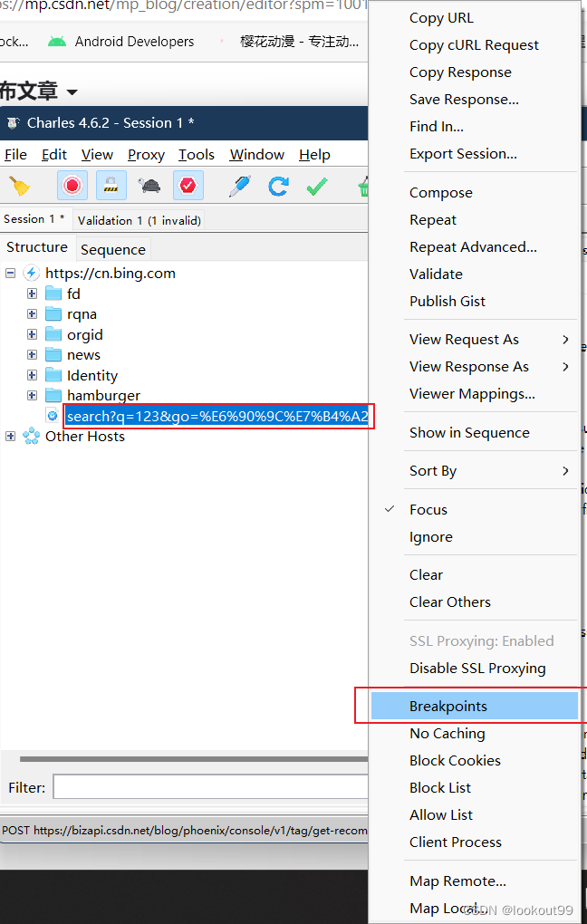Screen dimensions: 587x924
Task: Toggle the red Record button
Action: (72, 187)
